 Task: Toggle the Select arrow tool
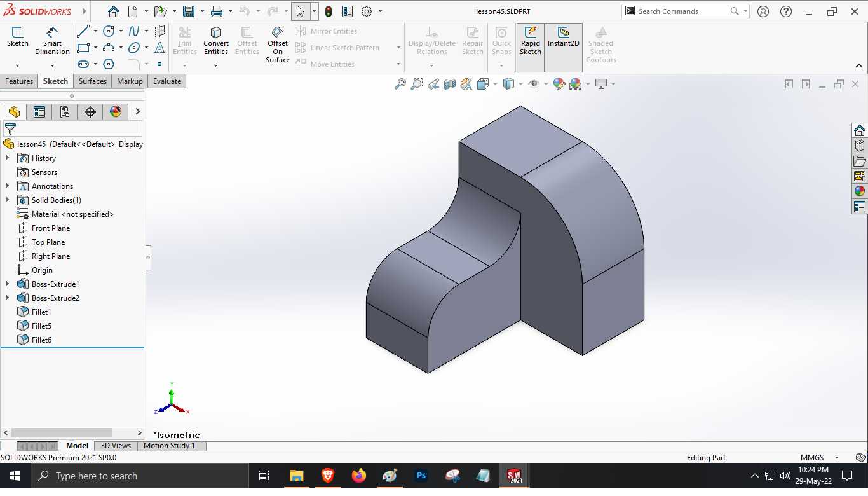pyautogui.click(x=301, y=11)
